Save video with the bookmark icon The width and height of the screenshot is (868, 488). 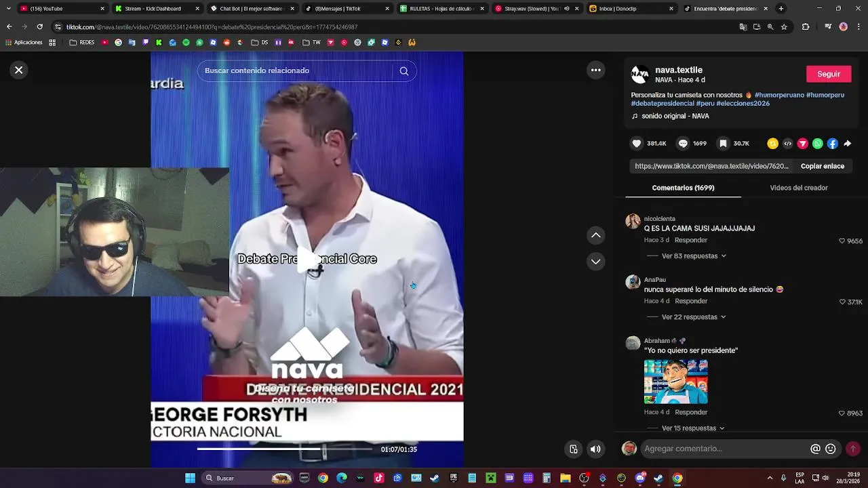point(724,144)
